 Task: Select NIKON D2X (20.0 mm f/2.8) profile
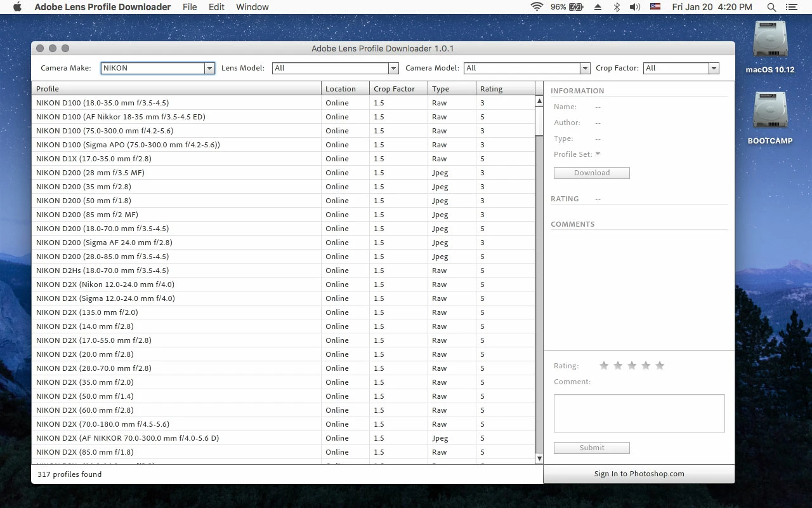pos(283,354)
